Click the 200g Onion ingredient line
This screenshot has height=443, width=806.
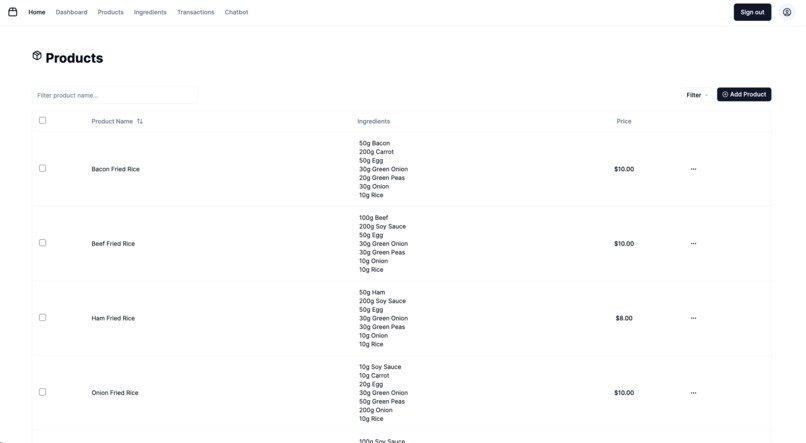pos(376,410)
